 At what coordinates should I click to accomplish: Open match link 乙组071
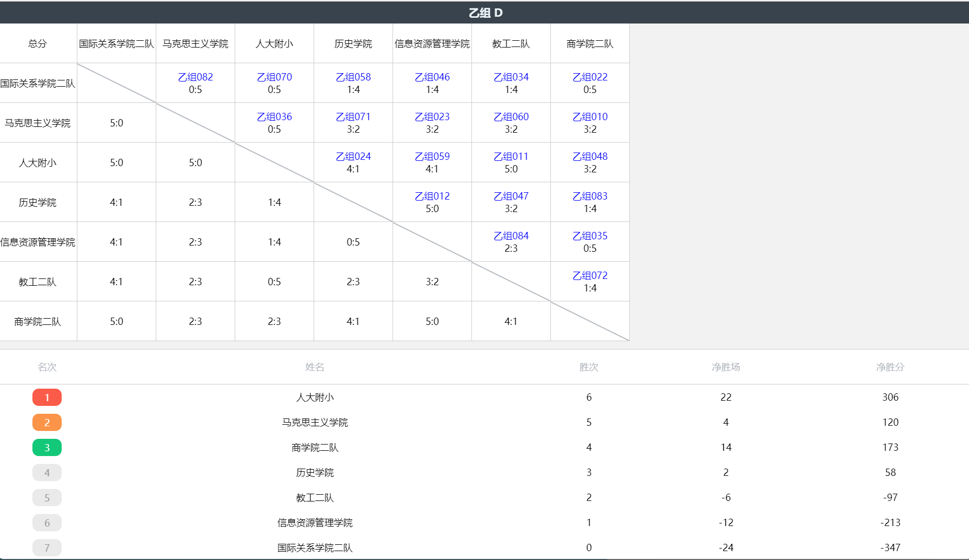pyautogui.click(x=353, y=116)
